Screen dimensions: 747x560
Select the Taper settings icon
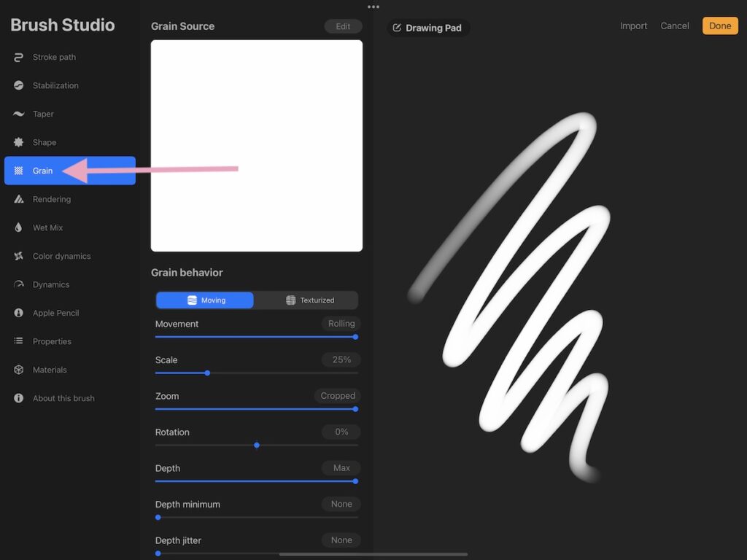20,114
